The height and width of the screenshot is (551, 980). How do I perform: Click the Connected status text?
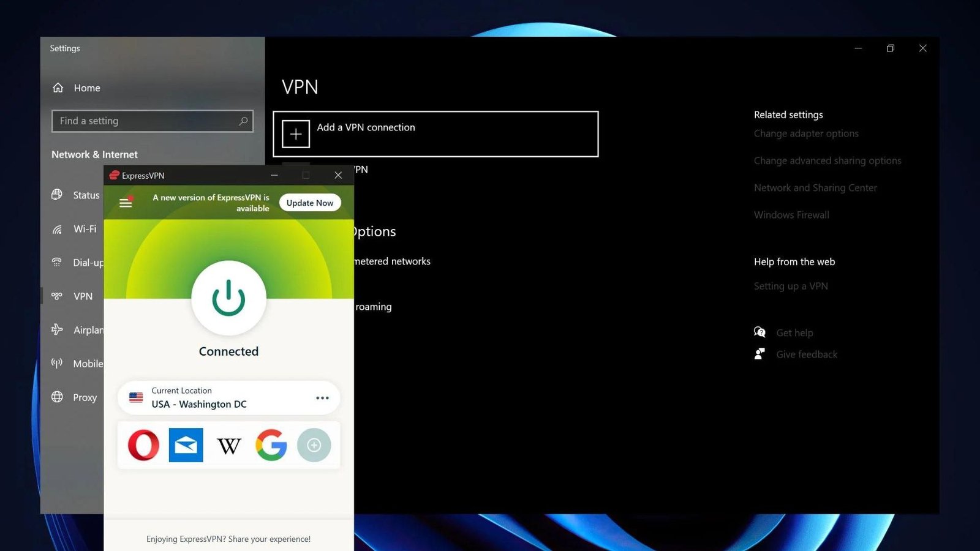click(228, 351)
